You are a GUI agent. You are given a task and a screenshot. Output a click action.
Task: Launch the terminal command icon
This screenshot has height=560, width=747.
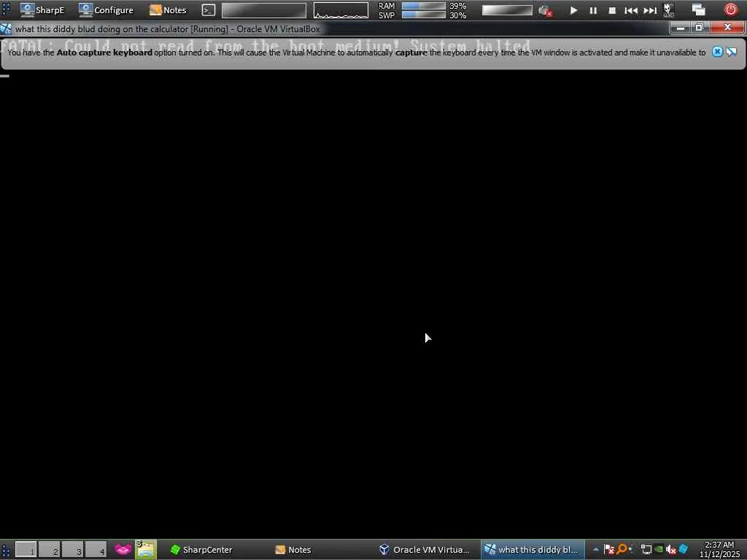(x=208, y=10)
